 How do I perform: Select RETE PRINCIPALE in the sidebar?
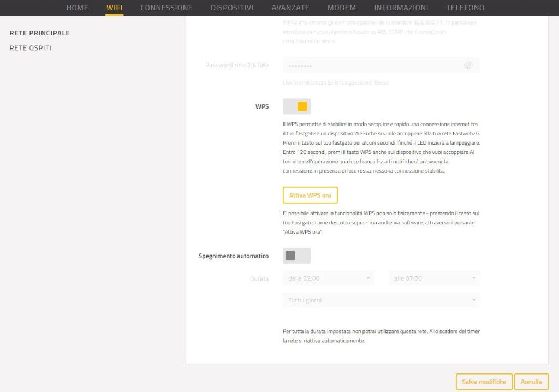click(x=40, y=33)
